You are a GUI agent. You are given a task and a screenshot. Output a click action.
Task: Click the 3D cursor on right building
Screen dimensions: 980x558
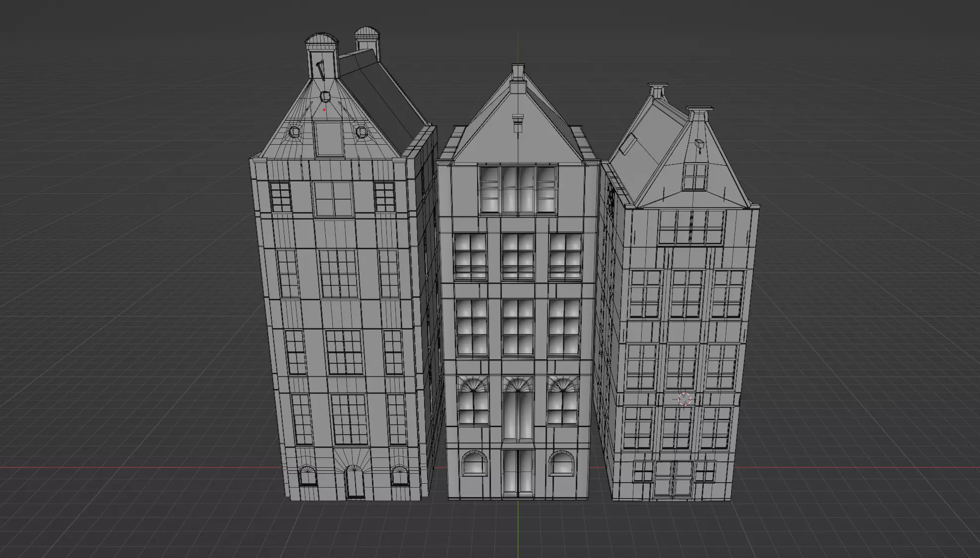tap(684, 399)
